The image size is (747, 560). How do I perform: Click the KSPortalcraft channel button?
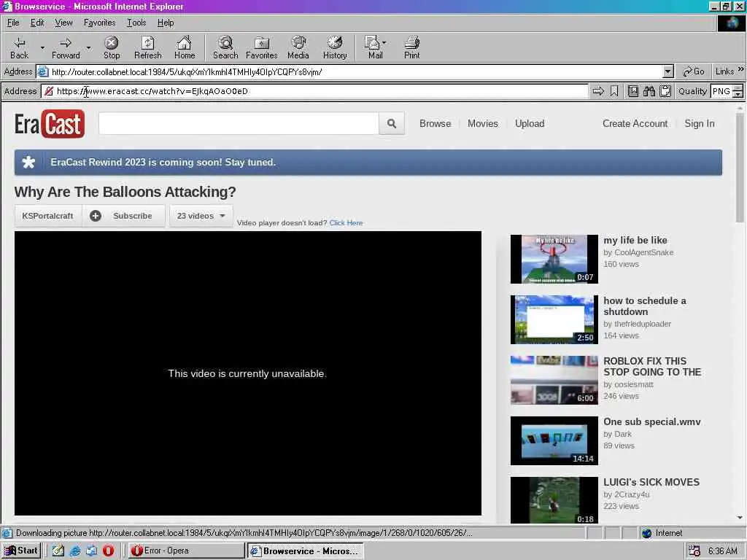point(47,216)
